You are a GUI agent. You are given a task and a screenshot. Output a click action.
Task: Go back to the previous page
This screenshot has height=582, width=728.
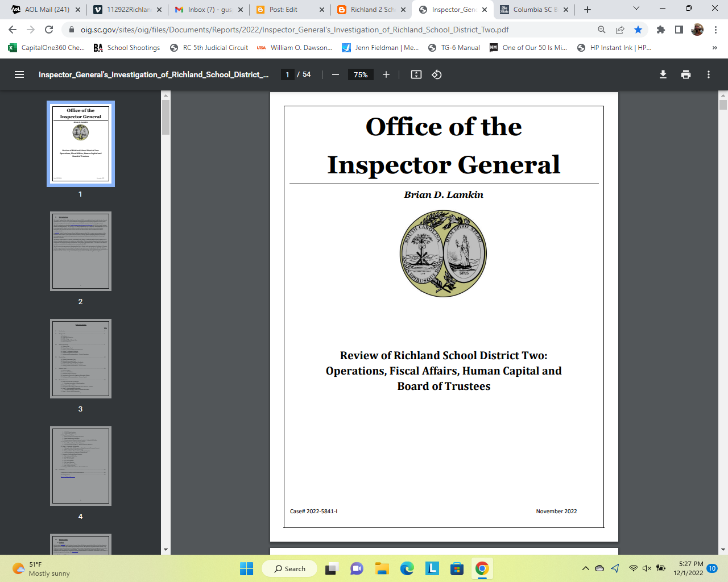click(13, 30)
